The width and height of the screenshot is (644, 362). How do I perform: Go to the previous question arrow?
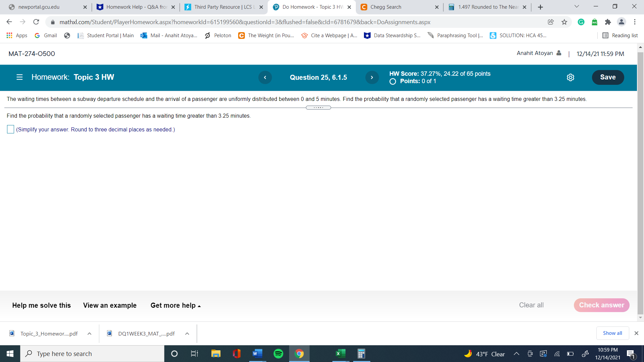click(x=265, y=77)
